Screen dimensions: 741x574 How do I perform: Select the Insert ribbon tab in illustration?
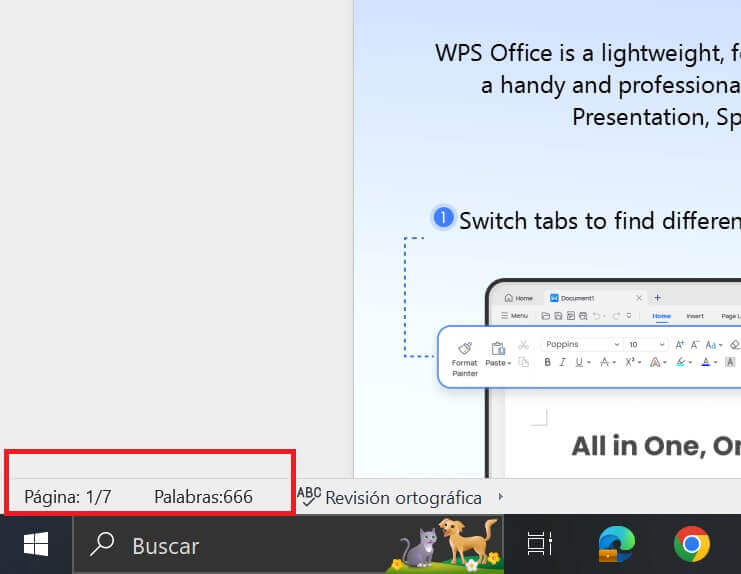[695, 316]
